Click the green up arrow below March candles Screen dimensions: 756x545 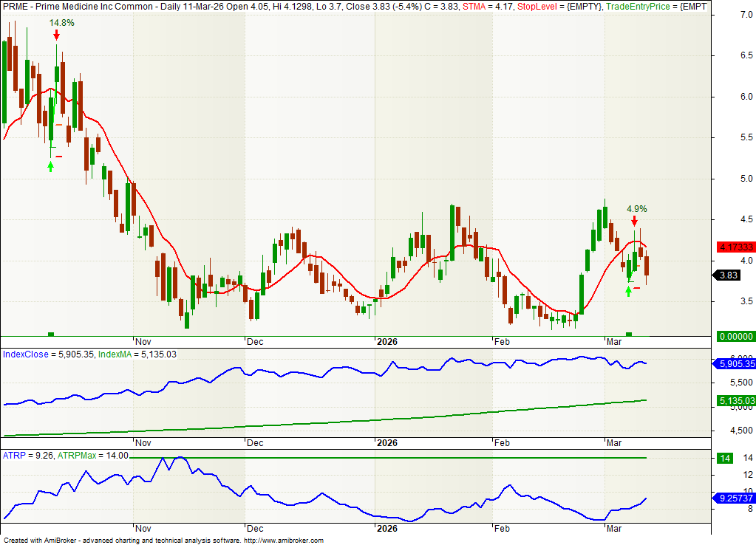[628, 291]
